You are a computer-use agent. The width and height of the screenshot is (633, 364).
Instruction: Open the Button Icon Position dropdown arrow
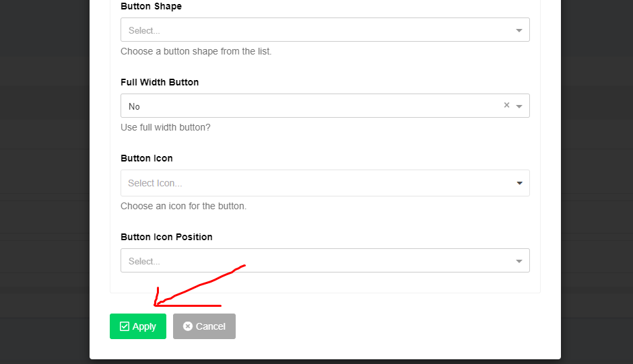519,261
